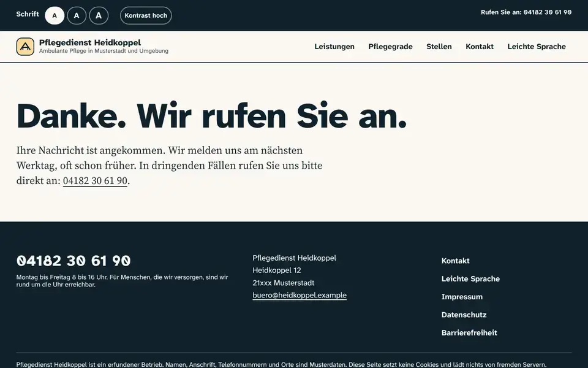This screenshot has height=368, width=588.
Task: Click the buero@heidkoppel.example email link
Action: 300,295
